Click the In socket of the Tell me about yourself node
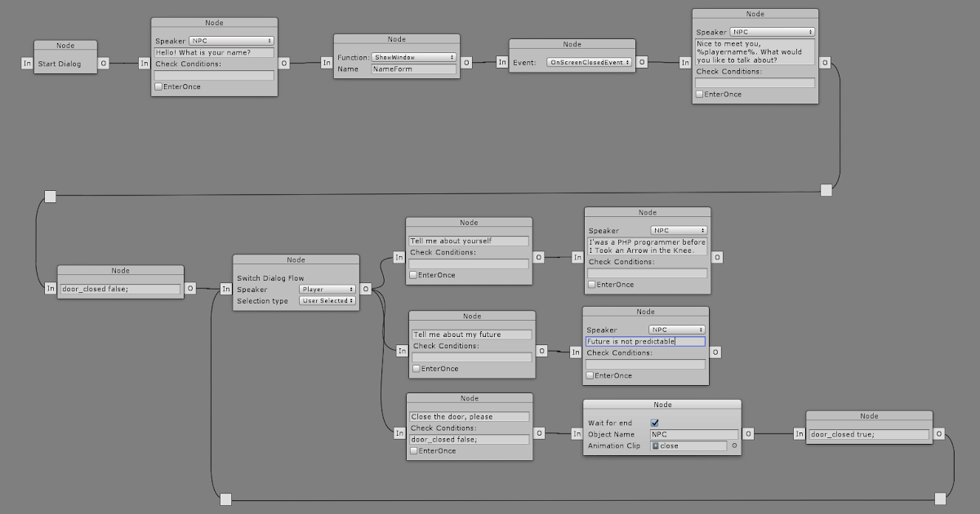The width and height of the screenshot is (980, 514). [399, 257]
